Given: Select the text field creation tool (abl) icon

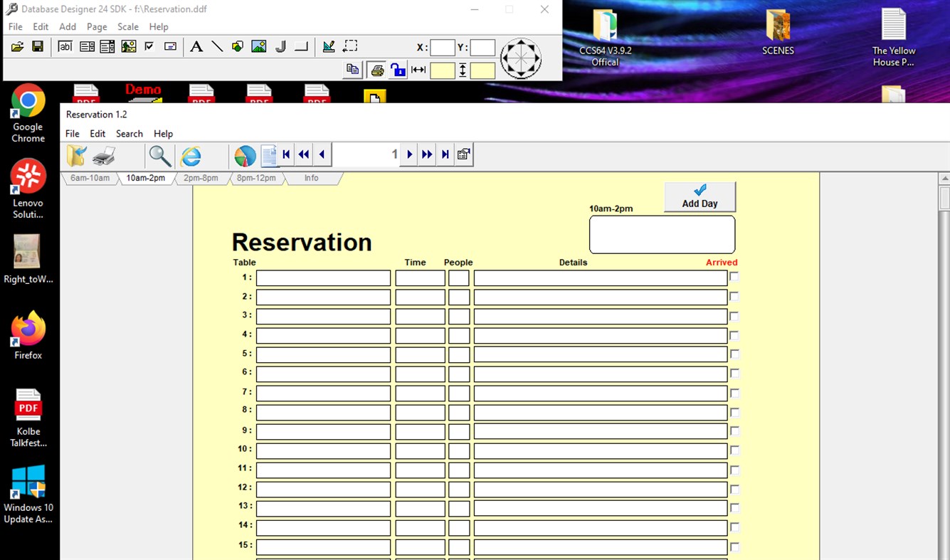Looking at the screenshot, I should [x=65, y=46].
